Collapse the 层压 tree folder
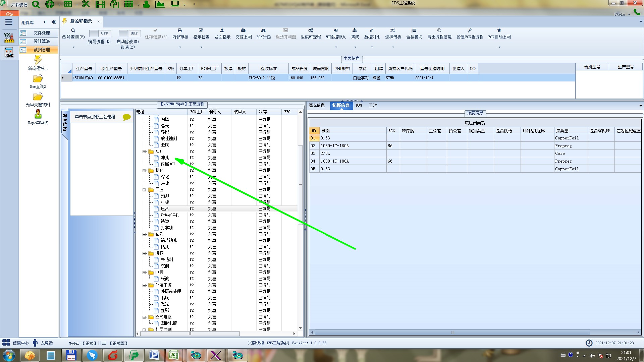Screen dimensions: 644x362 coord(144,190)
